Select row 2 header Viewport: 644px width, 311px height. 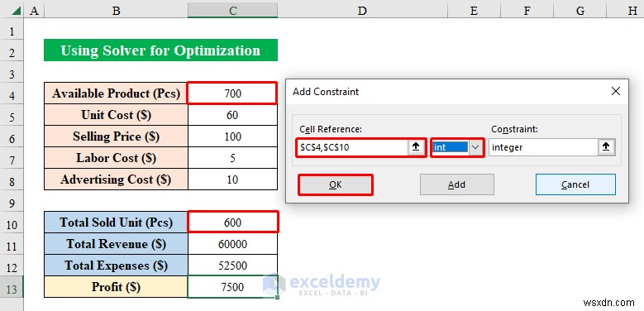click(x=12, y=53)
